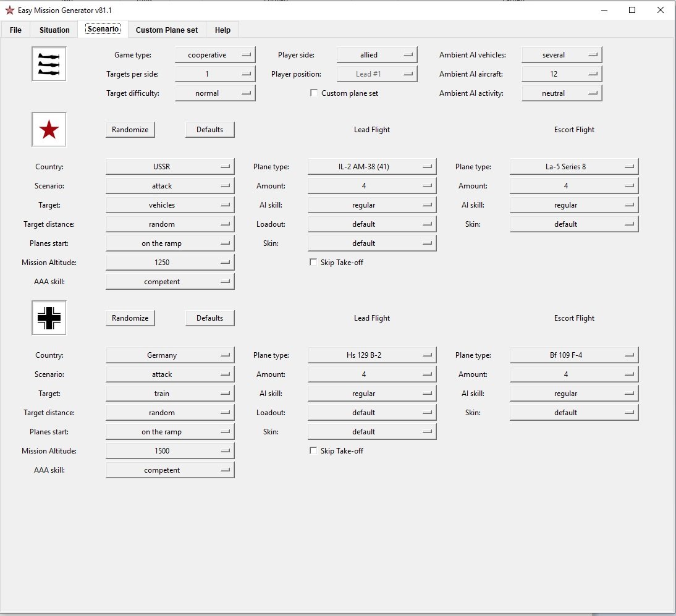Screen dimensions: 676x616
Task: Check Skip Take-off for Germany flight
Action: (313, 451)
